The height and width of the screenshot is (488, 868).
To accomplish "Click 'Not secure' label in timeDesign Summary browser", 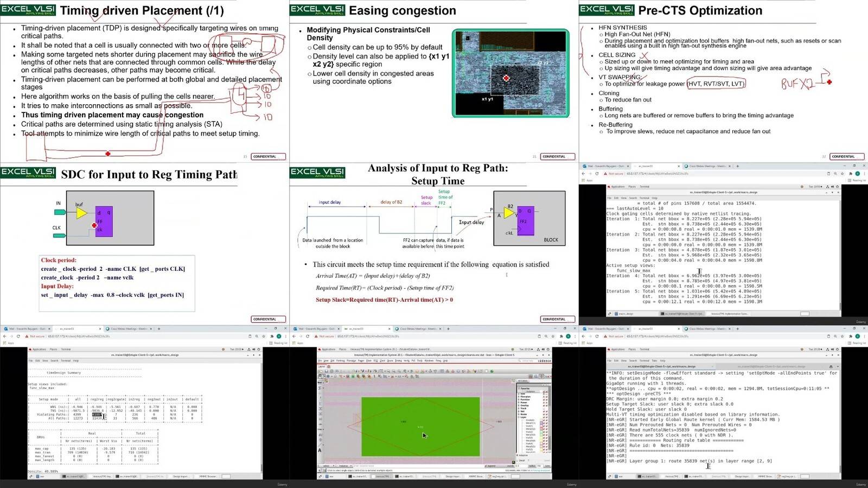I will 37,336.
